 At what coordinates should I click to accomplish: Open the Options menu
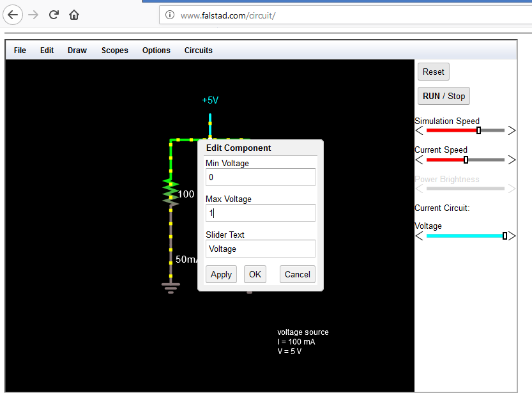click(x=156, y=50)
